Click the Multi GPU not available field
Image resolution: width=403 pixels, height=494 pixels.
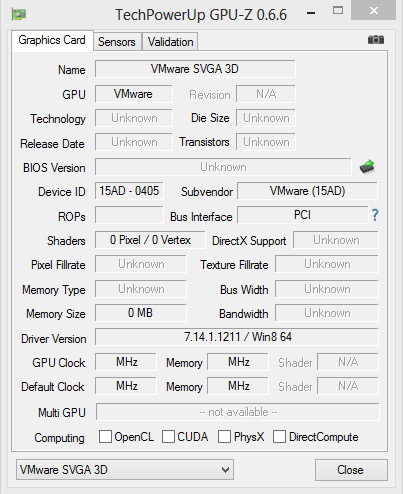coord(238,412)
